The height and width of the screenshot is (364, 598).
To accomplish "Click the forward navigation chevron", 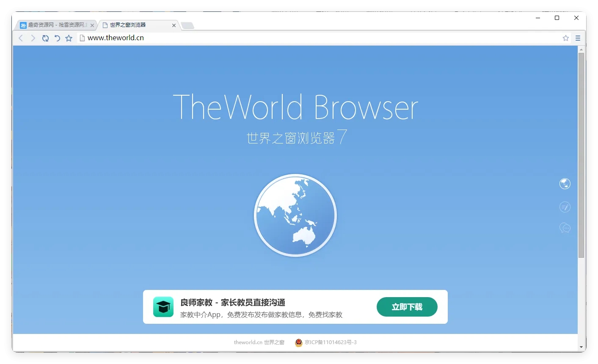I will pyautogui.click(x=33, y=38).
